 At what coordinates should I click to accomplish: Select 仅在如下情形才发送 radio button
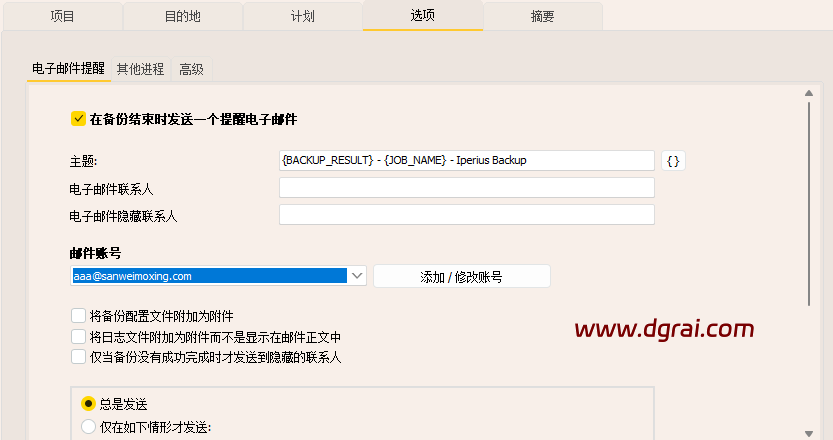pos(88,427)
